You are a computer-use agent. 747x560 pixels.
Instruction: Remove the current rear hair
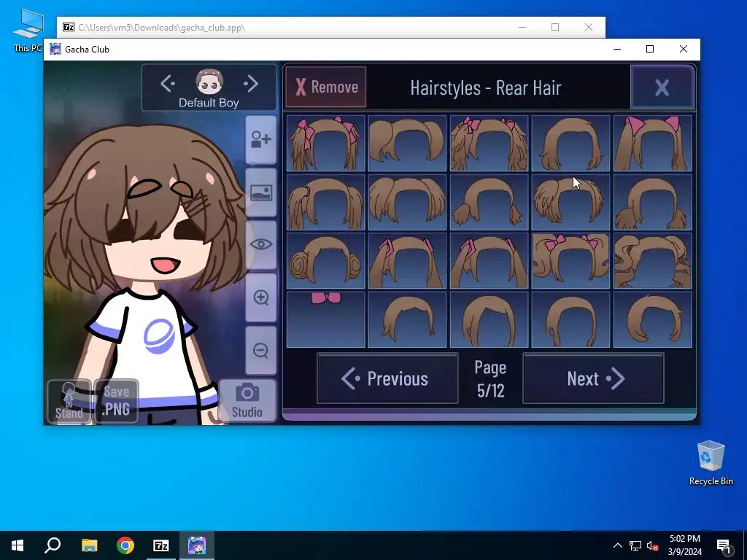tap(326, 87)
